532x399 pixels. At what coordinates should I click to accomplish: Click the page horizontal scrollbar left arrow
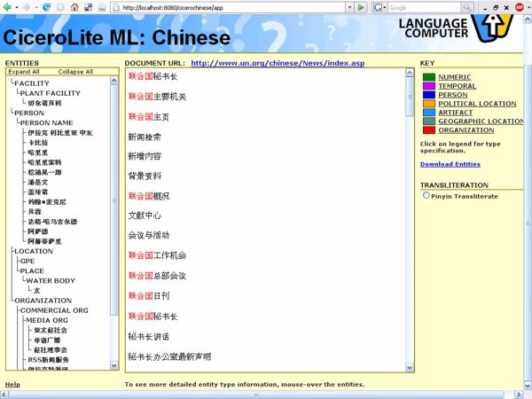[x=4, y=395]
